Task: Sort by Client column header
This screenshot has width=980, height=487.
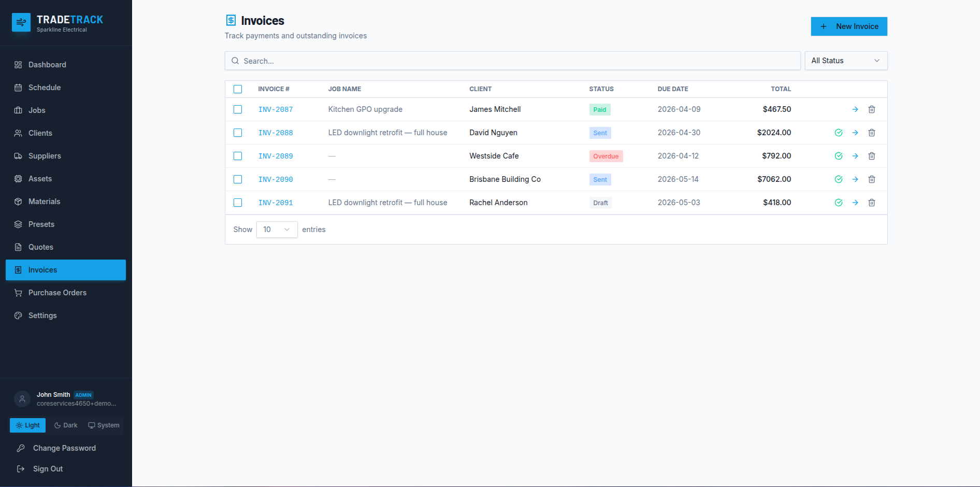Action: pos(480,89)
